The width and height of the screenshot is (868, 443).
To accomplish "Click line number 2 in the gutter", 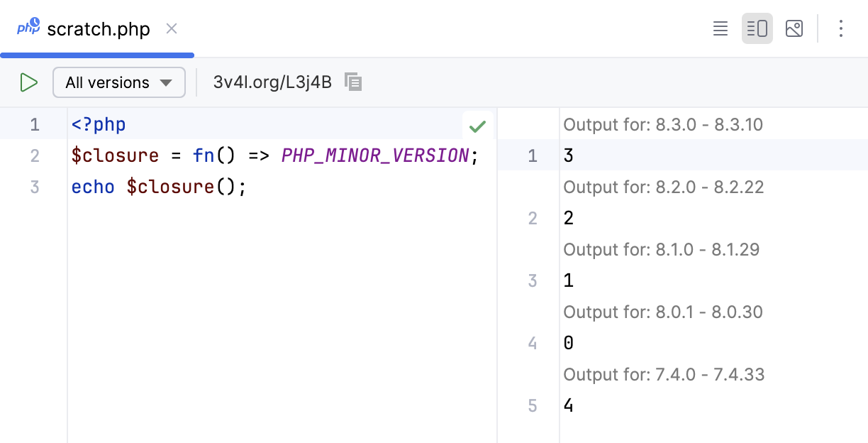I will (35, 155).
